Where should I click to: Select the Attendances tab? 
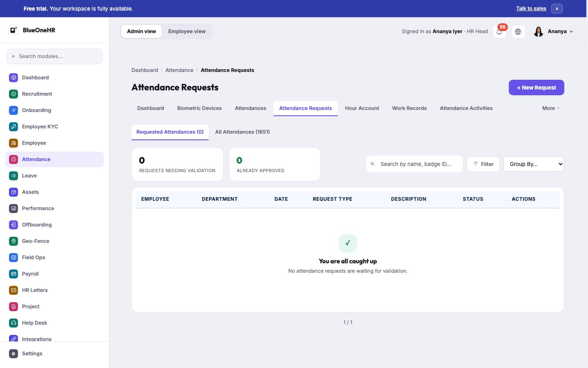(x=250, y=108)
